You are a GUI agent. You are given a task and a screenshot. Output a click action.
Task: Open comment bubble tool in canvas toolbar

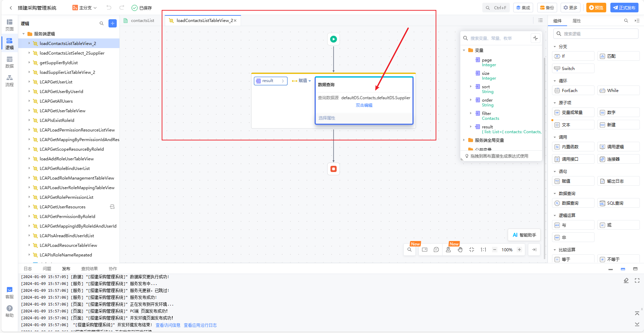(x=436, y=250)
